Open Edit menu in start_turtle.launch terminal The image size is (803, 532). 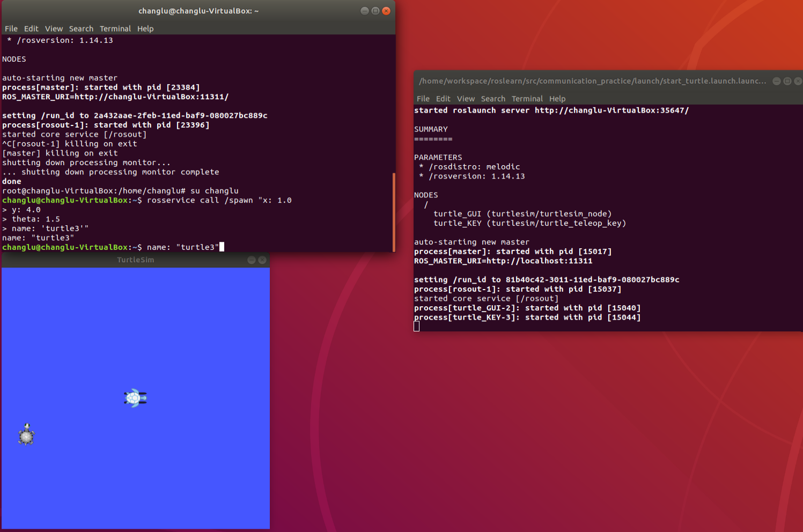coord(443,99)
